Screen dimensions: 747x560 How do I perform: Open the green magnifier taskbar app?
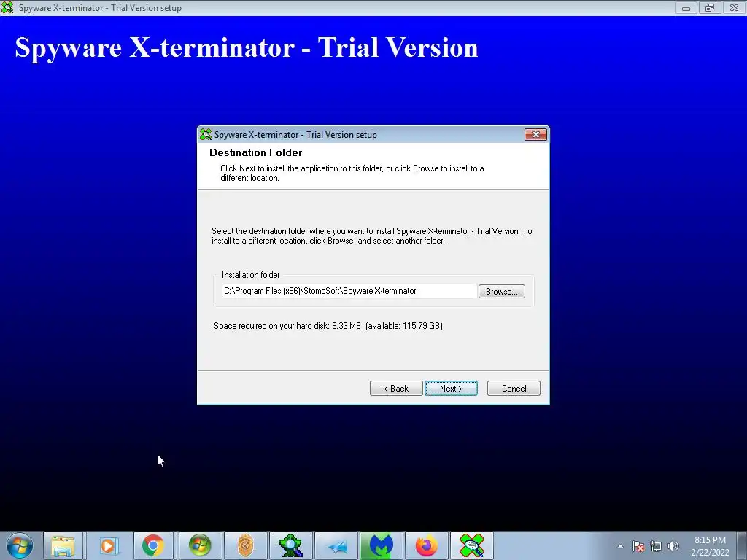(x=290, y=545)
